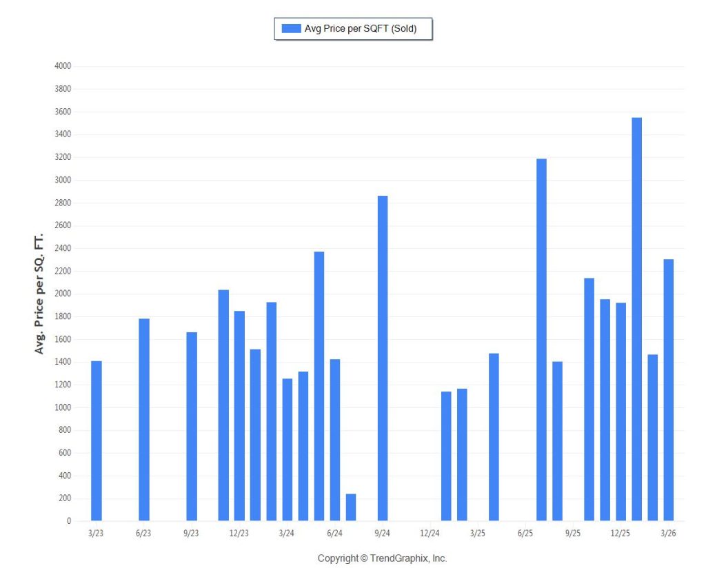Pick the February 2024 bar near 1930
Viewport: 706px width, 588px height.
click(272, 411)
